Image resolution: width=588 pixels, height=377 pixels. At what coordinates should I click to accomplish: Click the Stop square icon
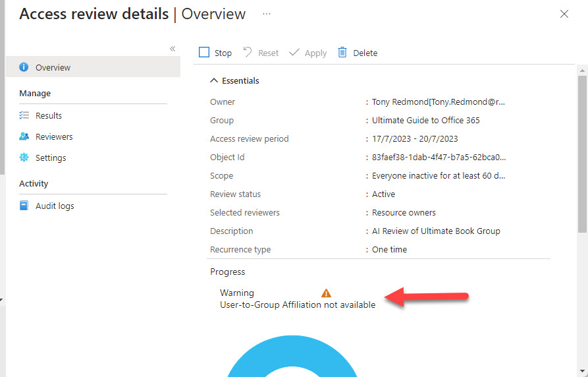(204, 53)
